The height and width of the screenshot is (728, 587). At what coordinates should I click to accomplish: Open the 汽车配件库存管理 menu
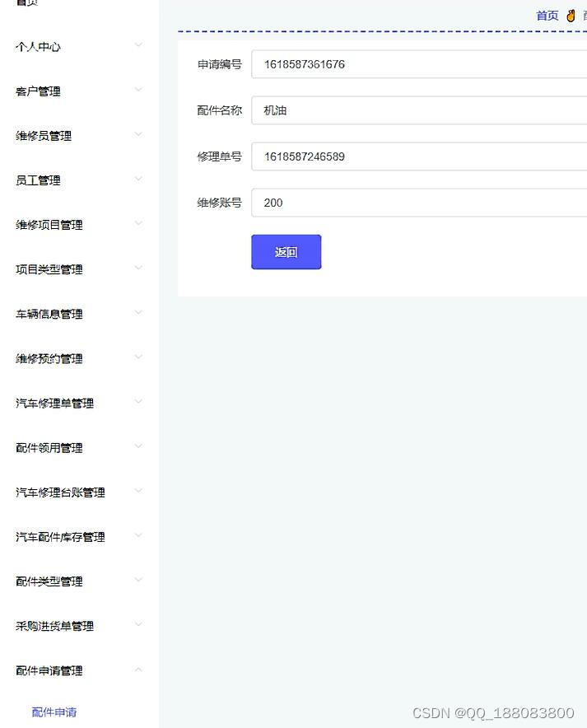pyautogui.click(x=60, y=537)
